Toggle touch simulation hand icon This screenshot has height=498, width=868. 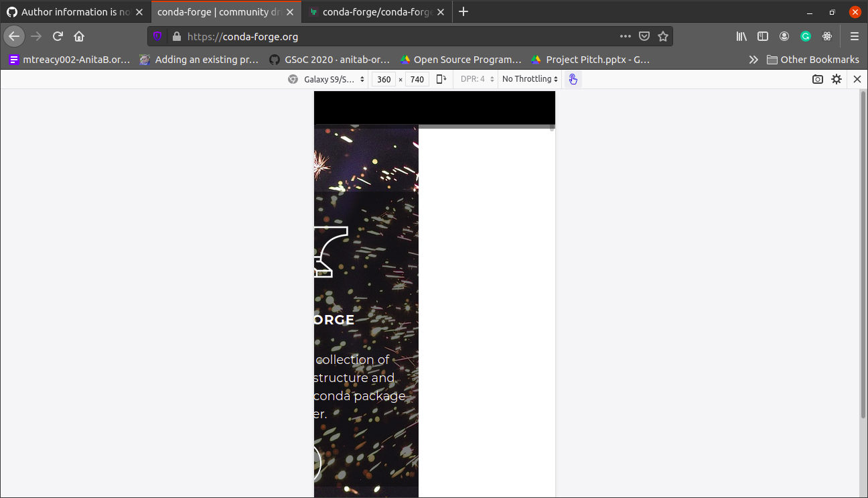[x=573, y=79]
